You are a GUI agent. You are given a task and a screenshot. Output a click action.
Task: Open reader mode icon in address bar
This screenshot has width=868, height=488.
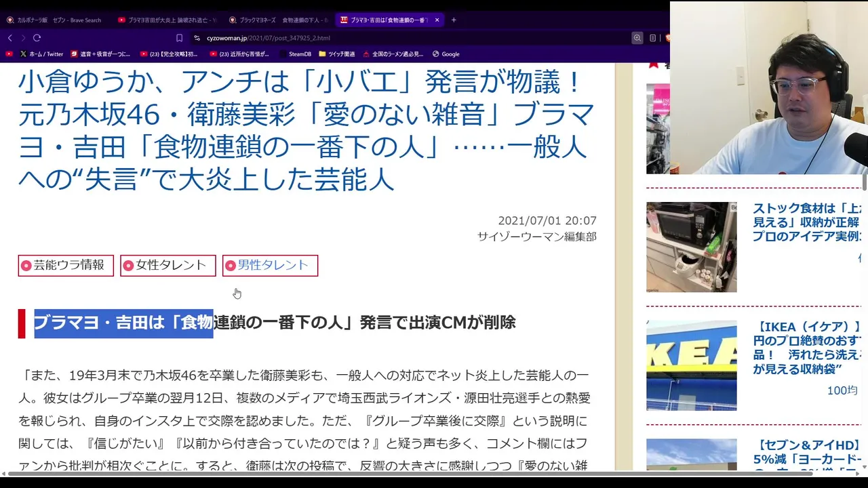pos(652,38)
